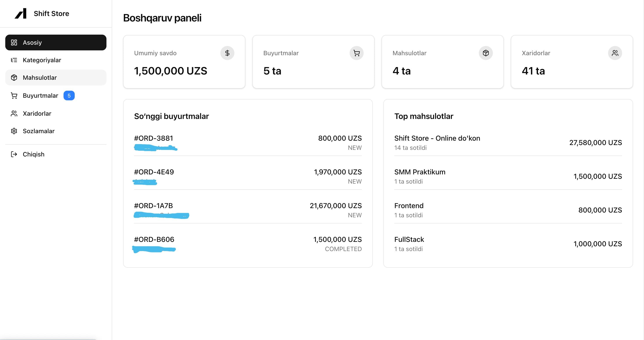Image resolution: width=644 pixels, height=340 pixels.
Task: Open Buyurtmalar section in the sidebar
Action: pos(40,96)
